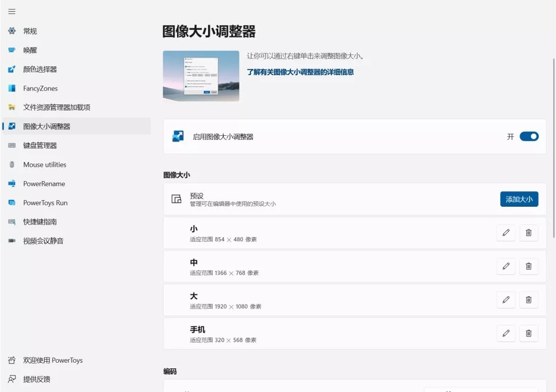Screen dimensions: 556x392
Task: Click the hamburger navigation menu icon
Action: coord(12,11)
